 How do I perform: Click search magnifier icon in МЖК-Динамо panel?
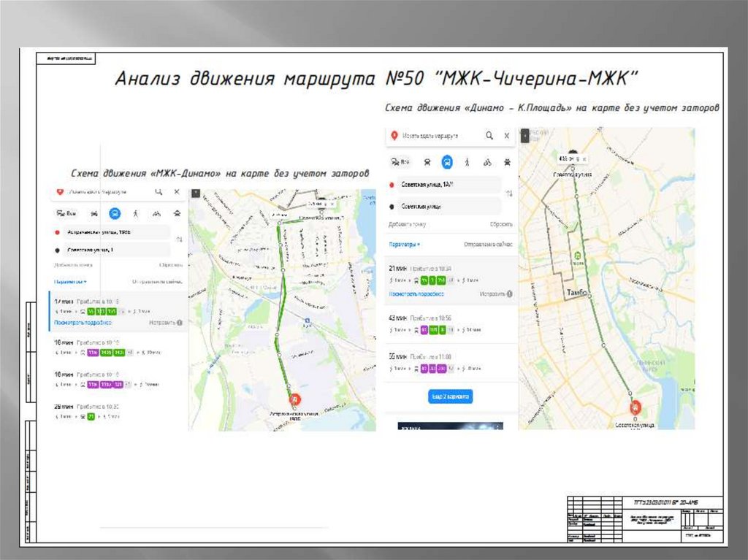click(x=159, y=192)
